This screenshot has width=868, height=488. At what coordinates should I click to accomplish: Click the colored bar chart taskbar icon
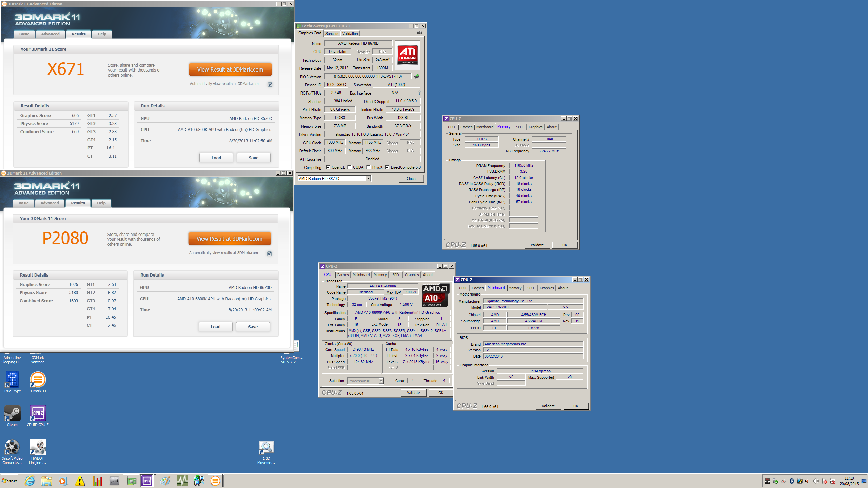click(x=97, y=481)
